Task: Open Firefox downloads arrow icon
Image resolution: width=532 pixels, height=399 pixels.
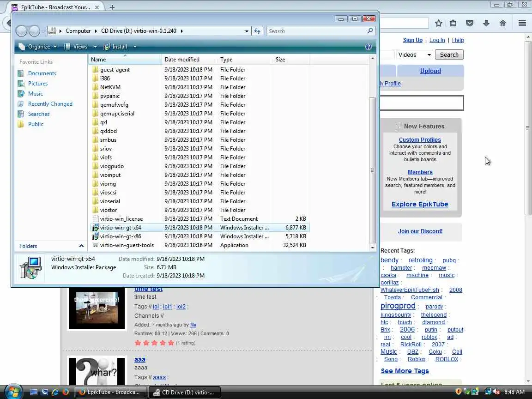Action: pos(486,23)
